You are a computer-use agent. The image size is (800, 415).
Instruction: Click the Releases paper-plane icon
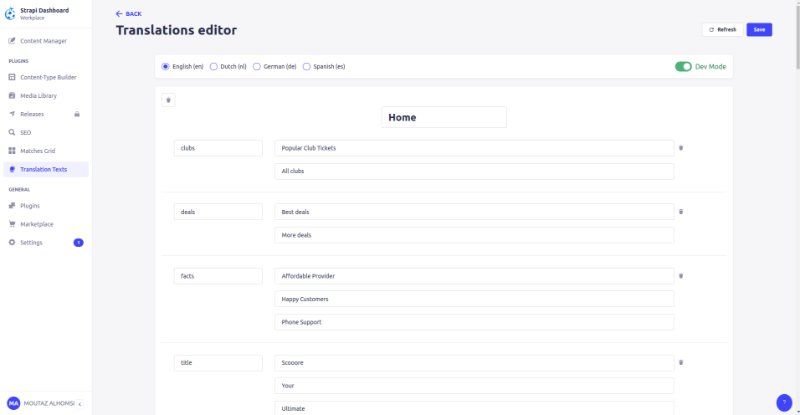[12, 114]
